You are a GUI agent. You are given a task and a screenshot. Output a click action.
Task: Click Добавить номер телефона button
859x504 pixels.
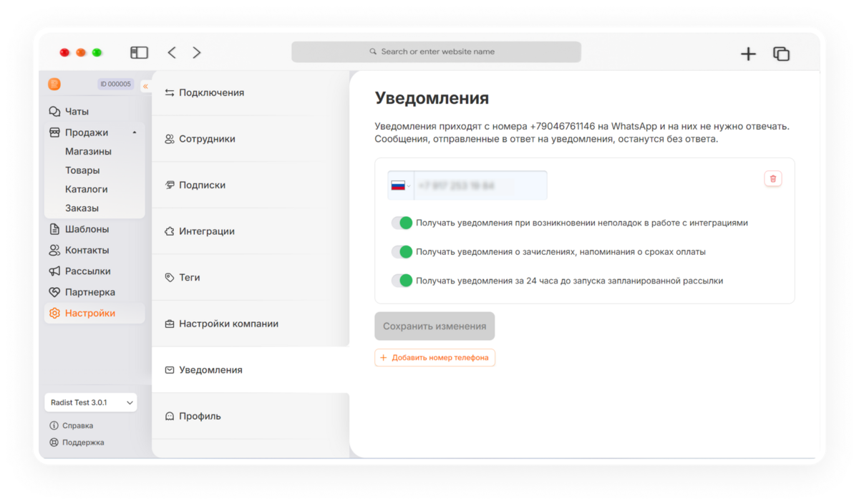coord(435,357)
